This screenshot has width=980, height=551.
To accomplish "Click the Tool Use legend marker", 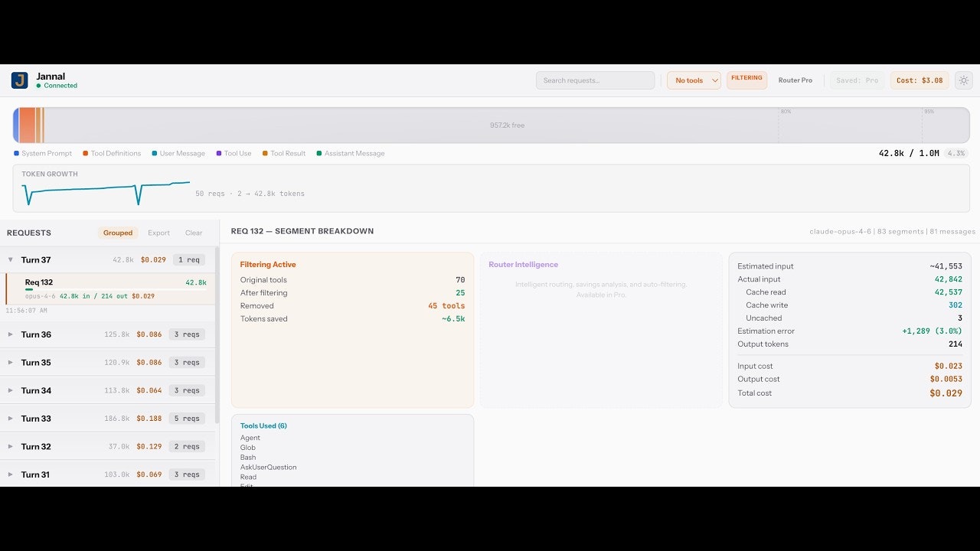I will [217, 153].
